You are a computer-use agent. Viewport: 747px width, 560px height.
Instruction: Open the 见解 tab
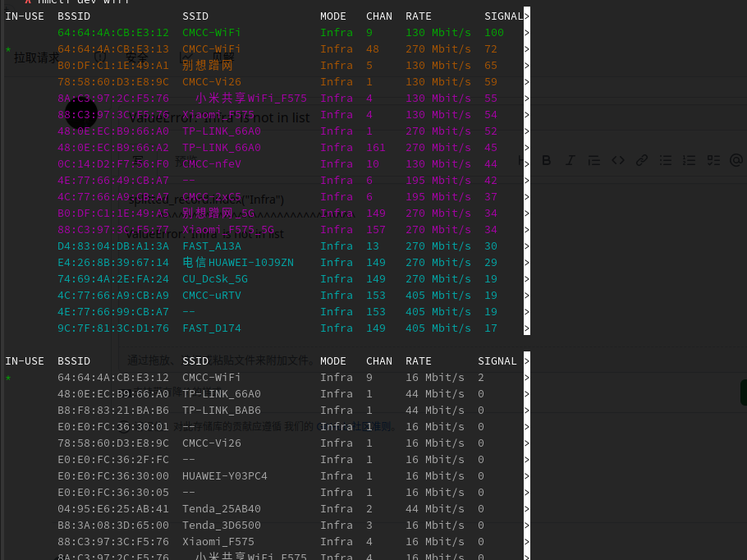[x=222, y=57]
